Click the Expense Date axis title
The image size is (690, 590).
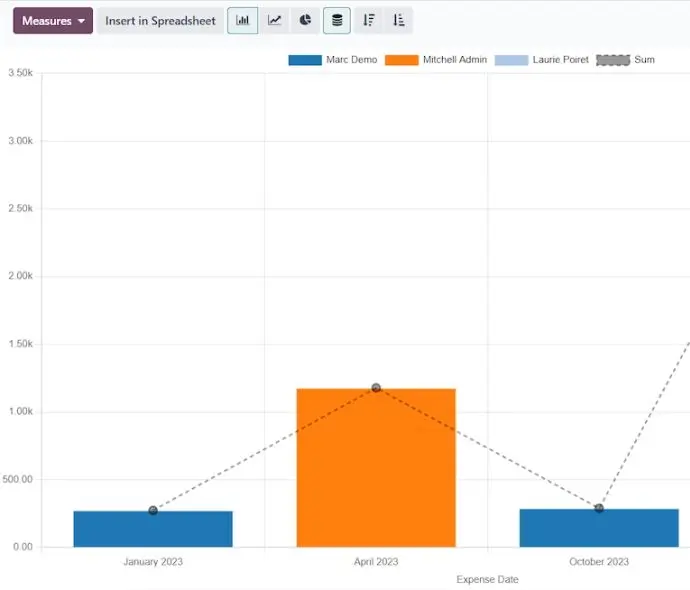tap(487, 579)
